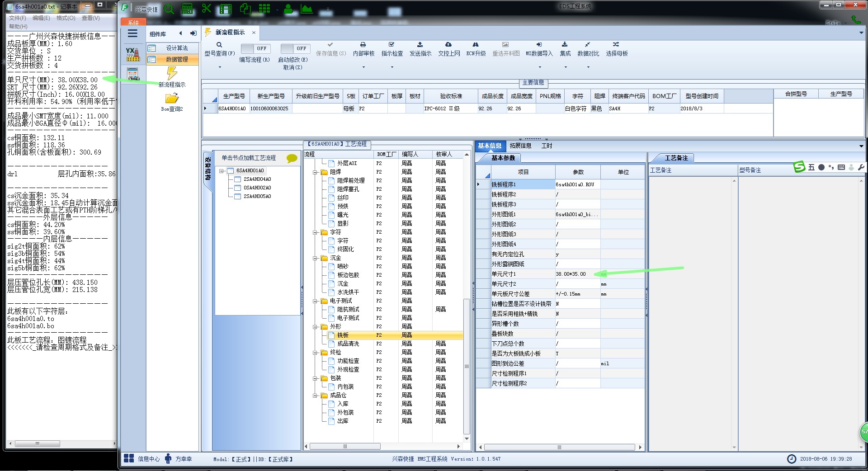868x471 pixels.
Task: Open the MI数据导入 dropdown arrow
Action: click(x=539, y=67)
